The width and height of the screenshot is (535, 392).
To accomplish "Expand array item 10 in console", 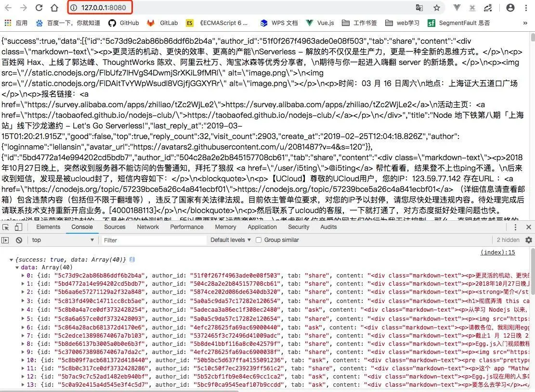I will pos(23,360).
